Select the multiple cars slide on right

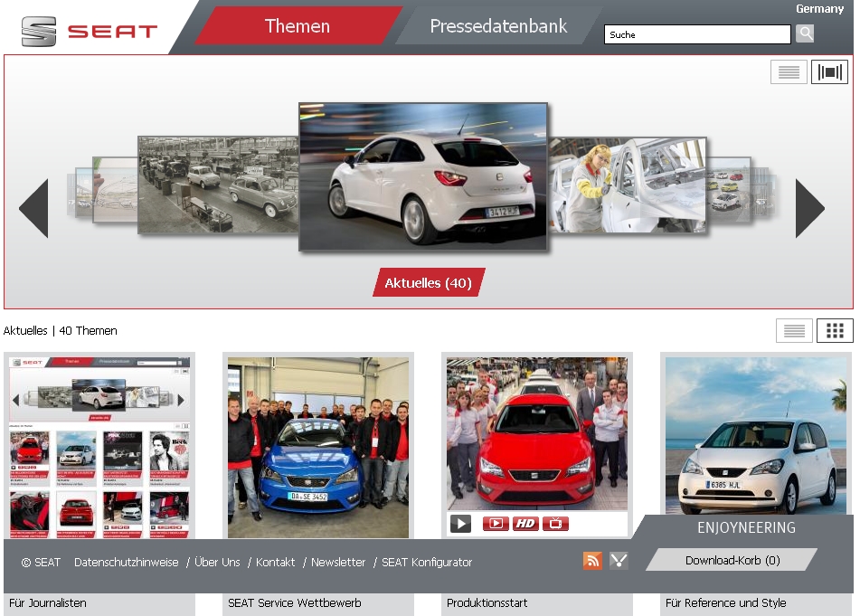pyautogui.click(x=728, y=190)
